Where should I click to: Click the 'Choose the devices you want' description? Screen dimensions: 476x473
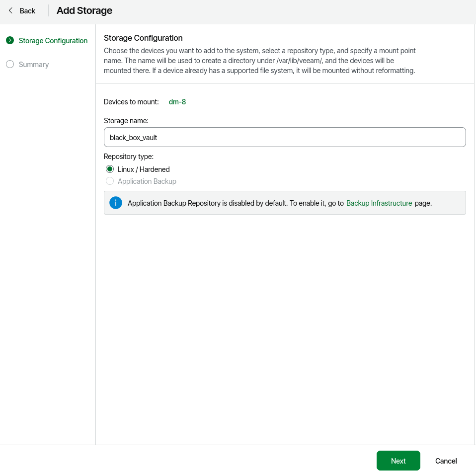tap(259, 61)
